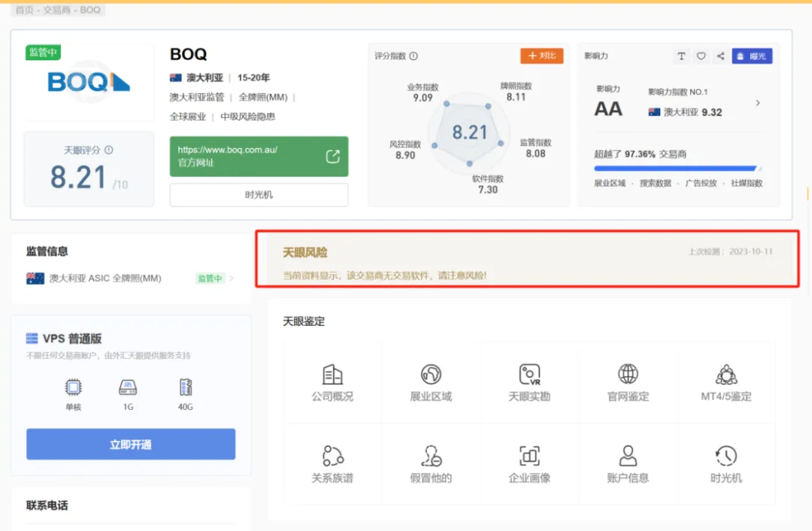Click the 全球展业 tag
Viewport: 812px width, 531px height.
188,117
